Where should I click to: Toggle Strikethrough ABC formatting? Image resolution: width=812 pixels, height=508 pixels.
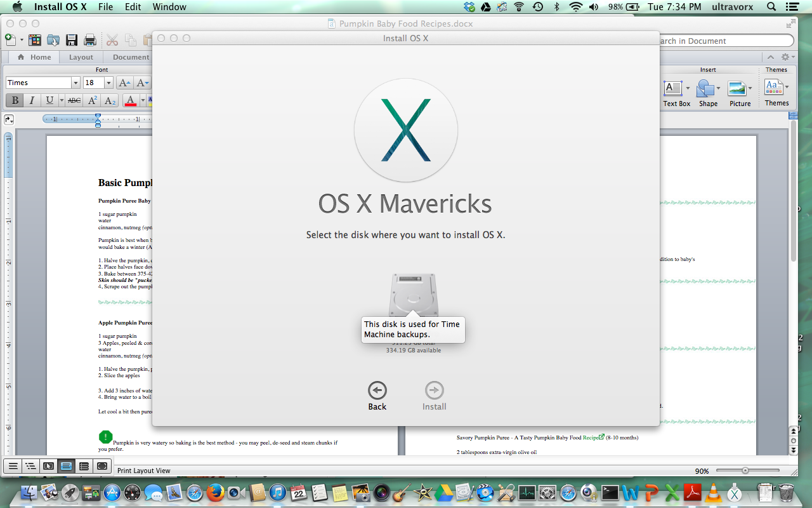(74, 100)
